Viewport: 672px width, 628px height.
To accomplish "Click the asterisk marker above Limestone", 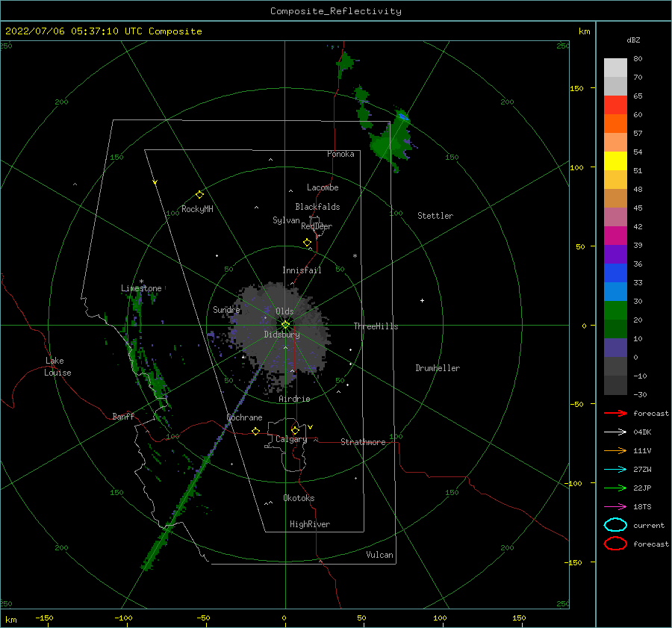I will pyautogui.click(x=141, y=282).
